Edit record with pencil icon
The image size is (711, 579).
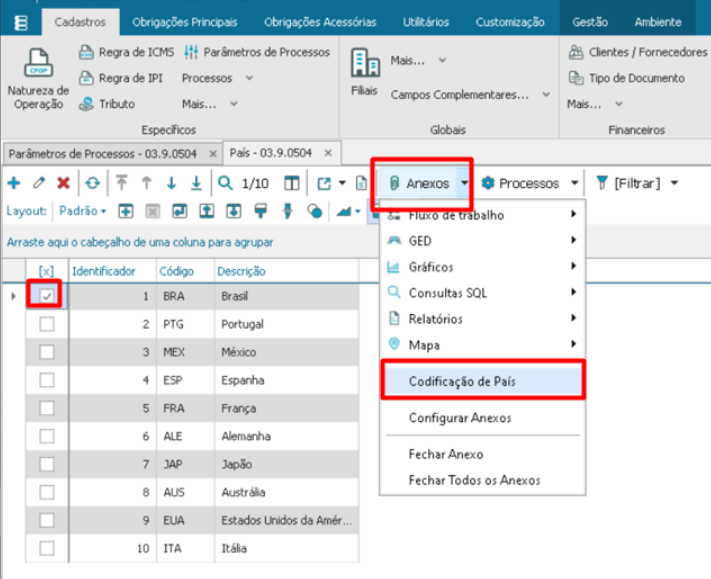coord(39,183)
